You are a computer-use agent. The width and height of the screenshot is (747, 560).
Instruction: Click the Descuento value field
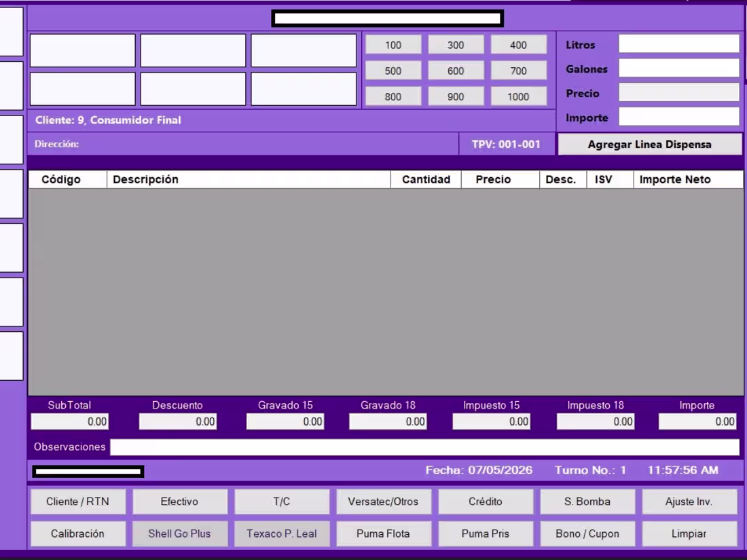[178, 422]
